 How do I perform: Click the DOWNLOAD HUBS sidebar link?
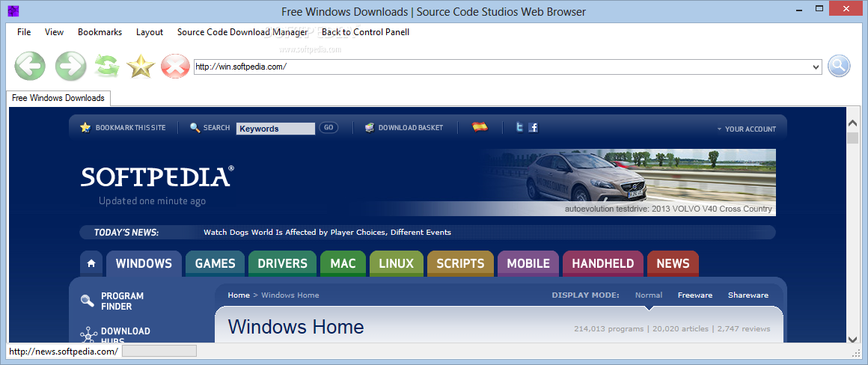tap(125, 336)
